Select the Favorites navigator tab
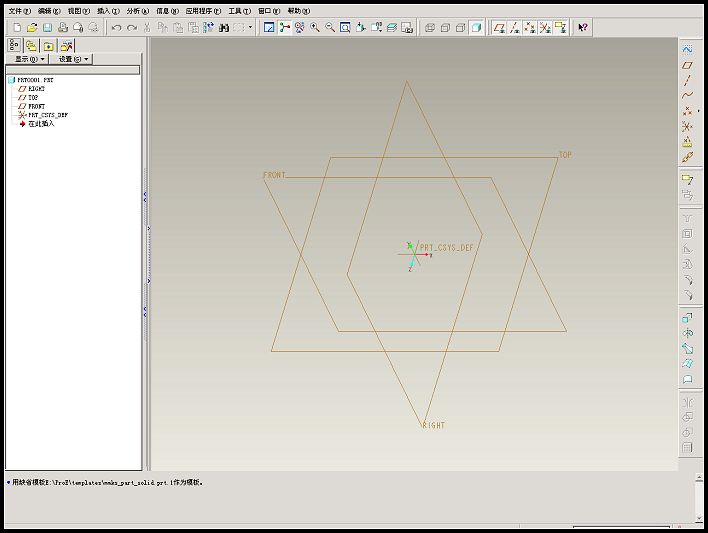The width and height of the screenshot is (708, 533). click(x=48, y=46)
